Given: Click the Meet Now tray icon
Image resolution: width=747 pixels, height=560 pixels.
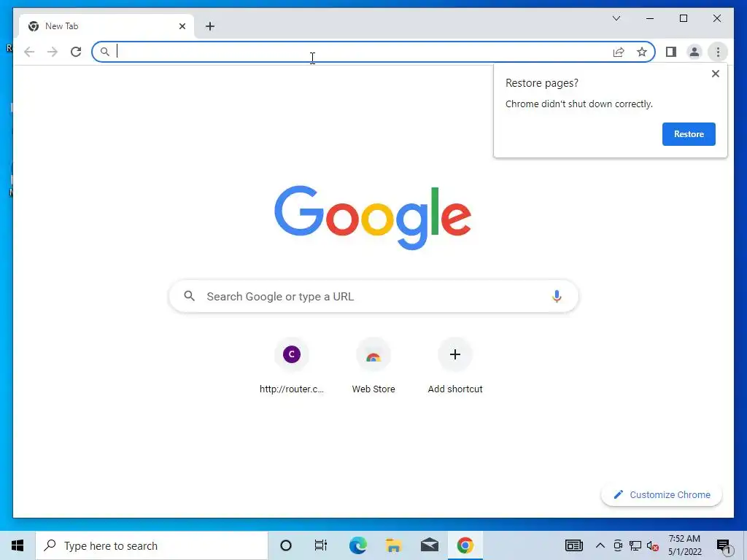Looking at the screenshot, I should (618, 545).
